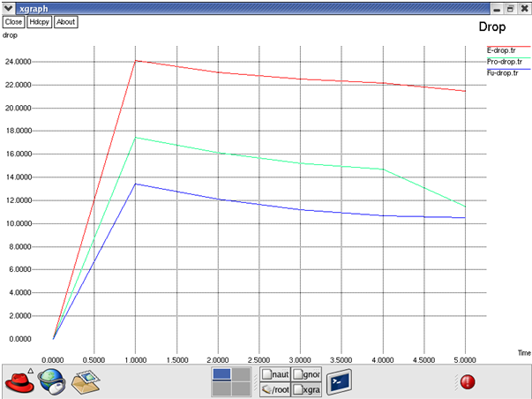Click the 20.0000 y-axis label
This screenshot has width=532, height=399.
click(18, 108)
